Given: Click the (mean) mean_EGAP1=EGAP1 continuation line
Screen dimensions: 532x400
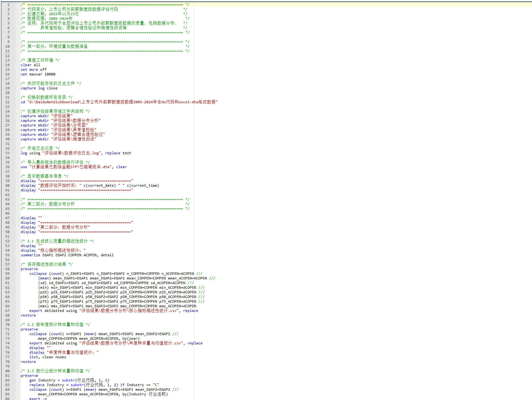Looking at the screenshot, I should click(127, 278).
